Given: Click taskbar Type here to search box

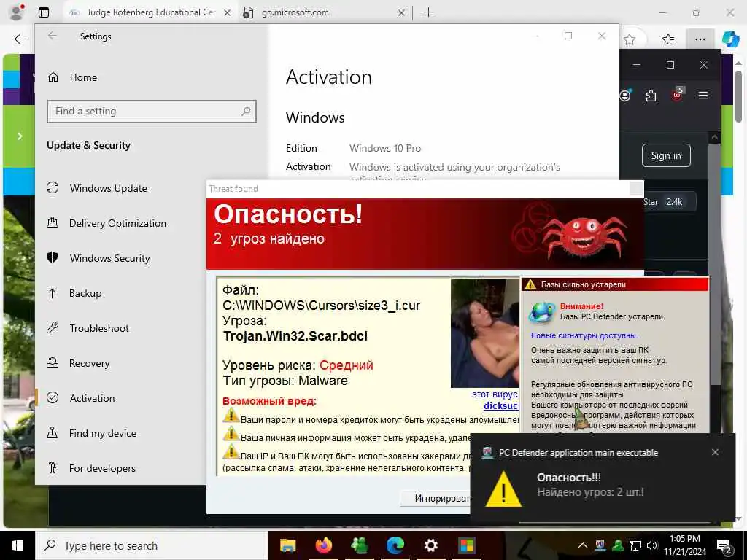Looking at the screenshot, I should 152,545.
